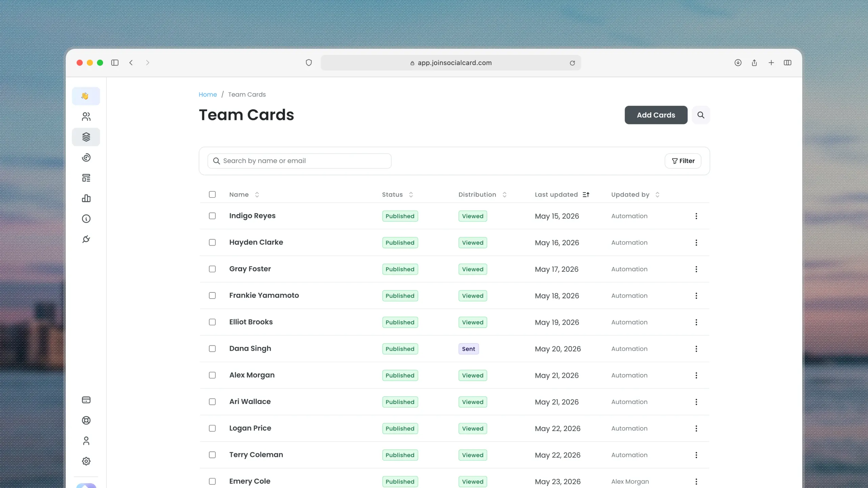Focus the Search by name or email field
This screenshot has width=868, height=488.
(299, 161)
